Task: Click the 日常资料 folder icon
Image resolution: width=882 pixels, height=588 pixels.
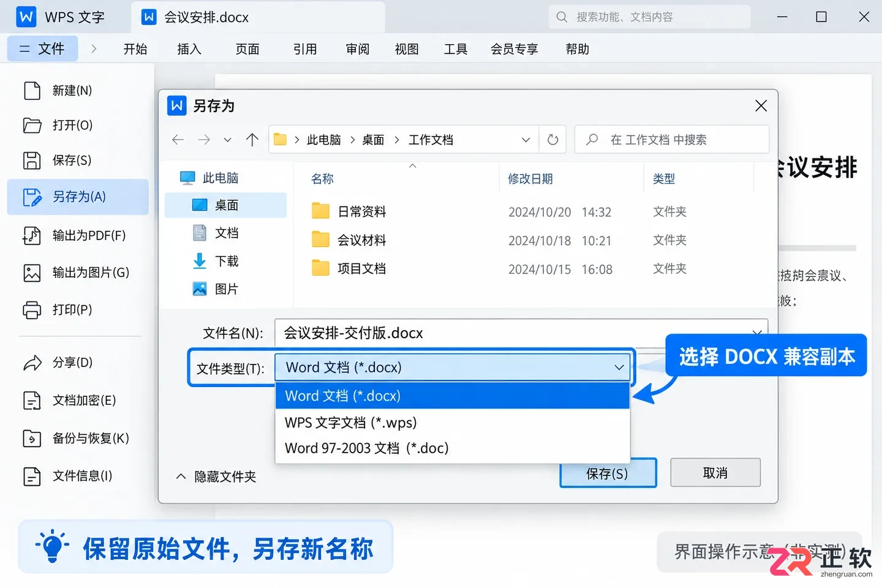Action: click(x=320, y=211)
